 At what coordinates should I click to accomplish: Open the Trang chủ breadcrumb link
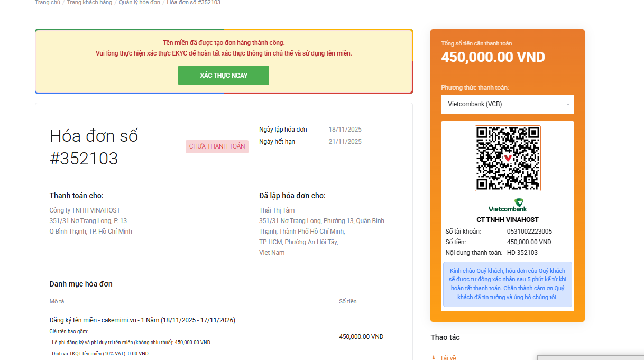pos(47,2)
